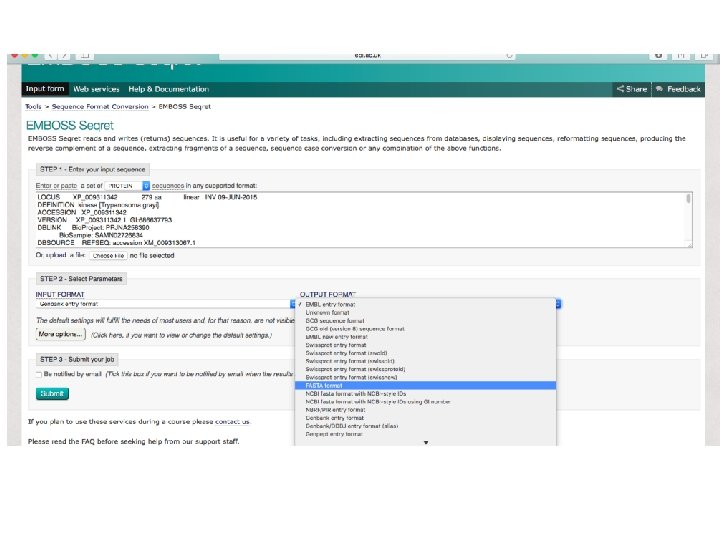Image resolution: width=720 pixels, height=540 pixels.
Task: Click the STEP 2 - Select Parameters label
Action: (81, 279)
